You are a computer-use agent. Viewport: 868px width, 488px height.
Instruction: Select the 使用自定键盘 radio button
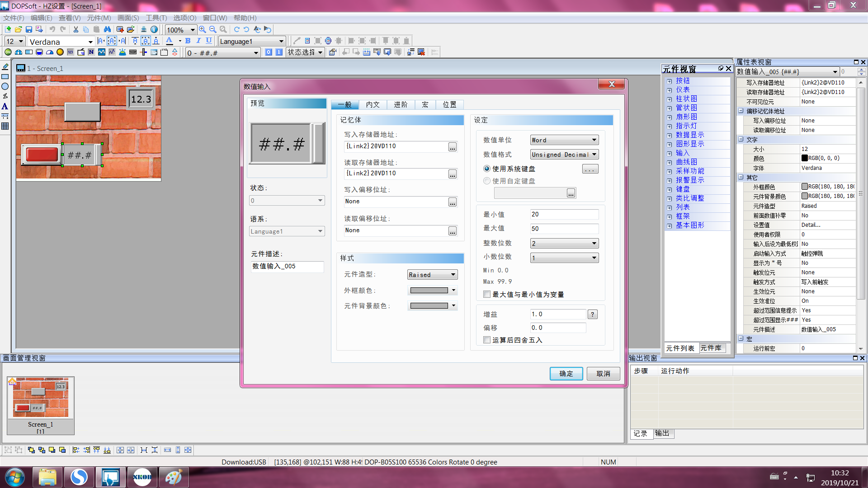click(x=487, y=181)
